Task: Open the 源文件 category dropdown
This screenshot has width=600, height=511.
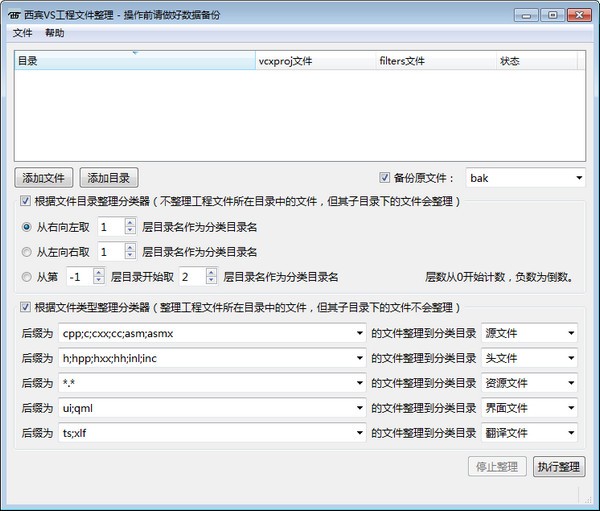Action: pyautogui.click(x=571, y=333)
